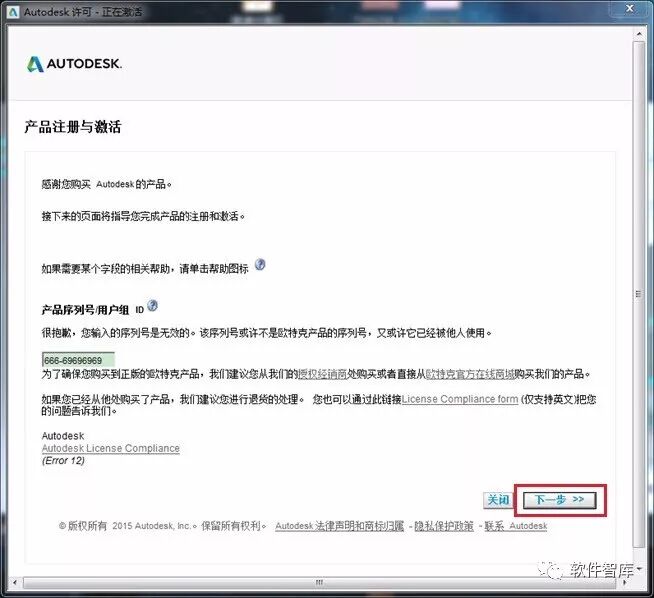Open the 隐私保护政策 link
Screen dimensions: 654x598
tap(444, 526)
